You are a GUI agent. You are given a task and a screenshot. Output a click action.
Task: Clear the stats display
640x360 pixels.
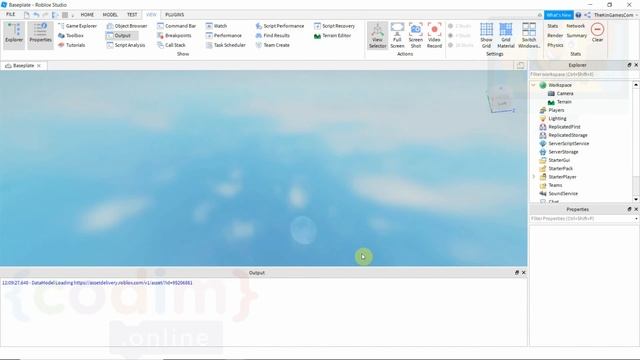pyautogui.click(x=598, y=33)
